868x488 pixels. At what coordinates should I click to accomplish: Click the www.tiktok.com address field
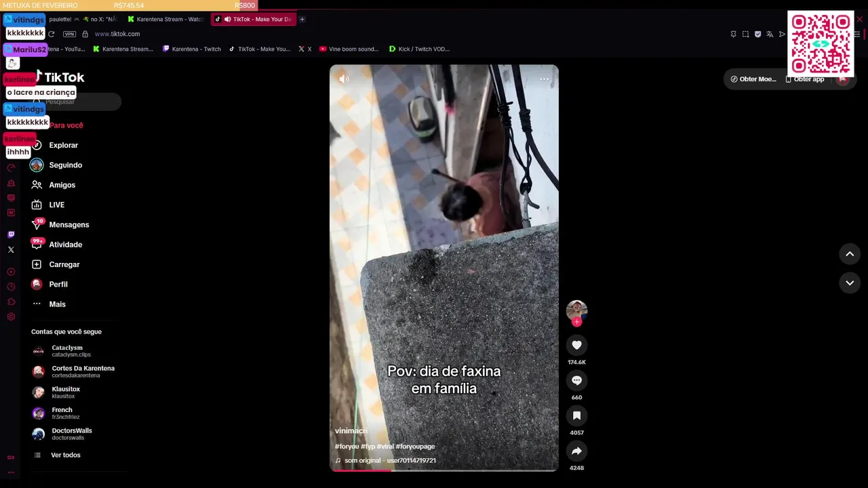coord(117,34)
